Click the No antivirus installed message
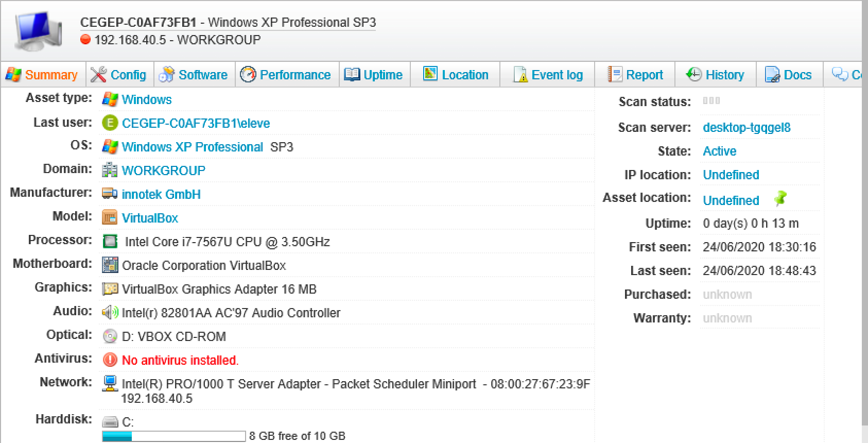The height and width of the screenshot is (443, 868). 180,360
